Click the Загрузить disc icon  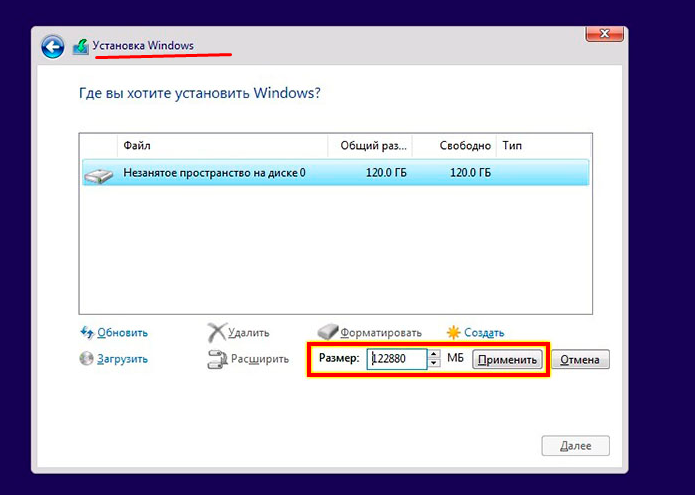pos(86,359)
